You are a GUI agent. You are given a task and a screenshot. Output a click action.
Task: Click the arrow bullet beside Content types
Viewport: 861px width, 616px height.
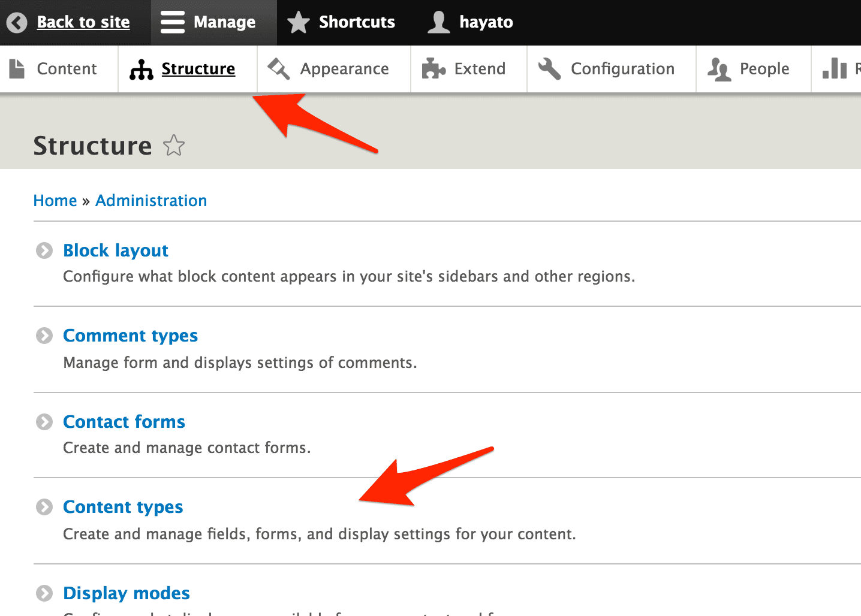[x=44, y=507]
